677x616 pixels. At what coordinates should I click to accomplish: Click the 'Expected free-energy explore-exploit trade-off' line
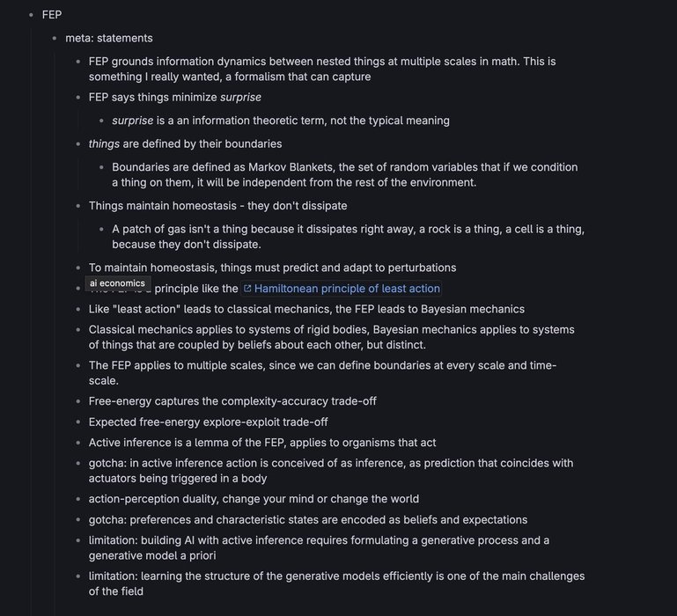(x=208, y=422)
